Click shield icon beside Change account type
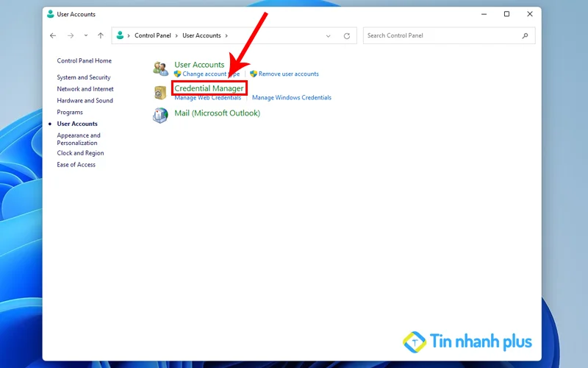The width and height of the screenshot is (588, 368). pos(178,74)
